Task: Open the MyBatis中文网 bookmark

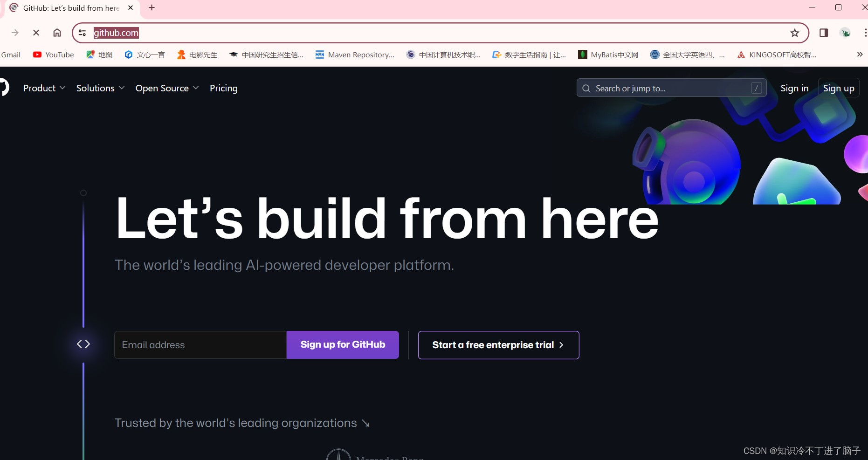Action: tap(608, 55)
